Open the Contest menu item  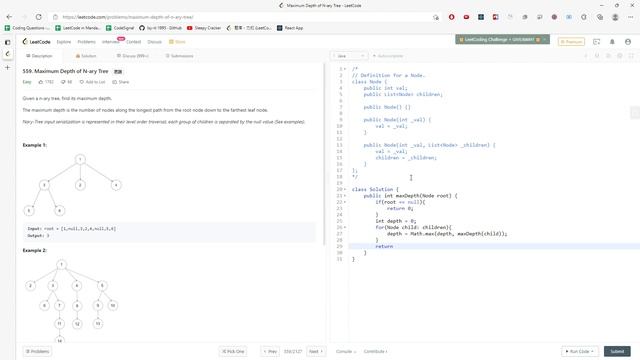click(x=133, y=42)
